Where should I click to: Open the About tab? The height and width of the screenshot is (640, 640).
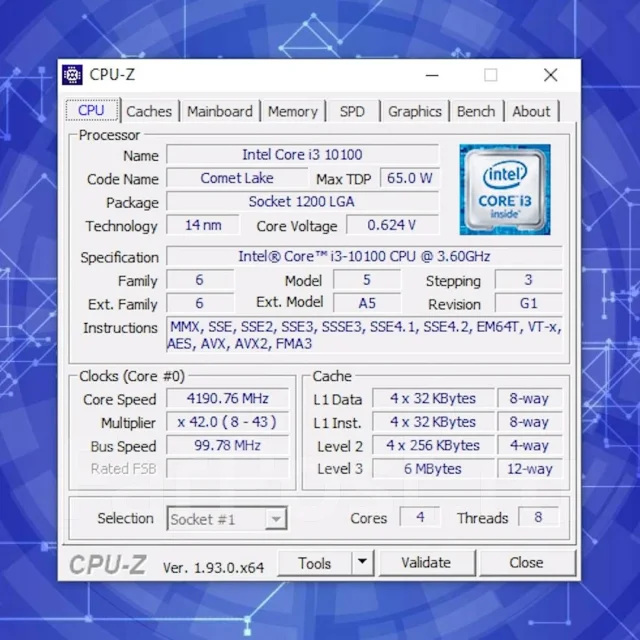(531, 111)
